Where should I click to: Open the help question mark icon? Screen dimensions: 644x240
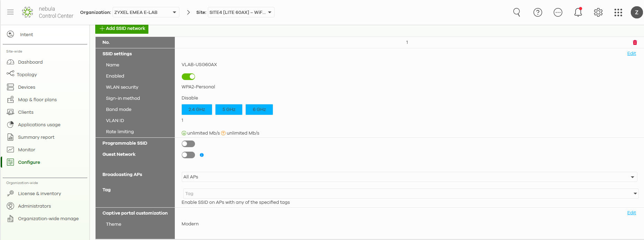click(x=538, y=13)
